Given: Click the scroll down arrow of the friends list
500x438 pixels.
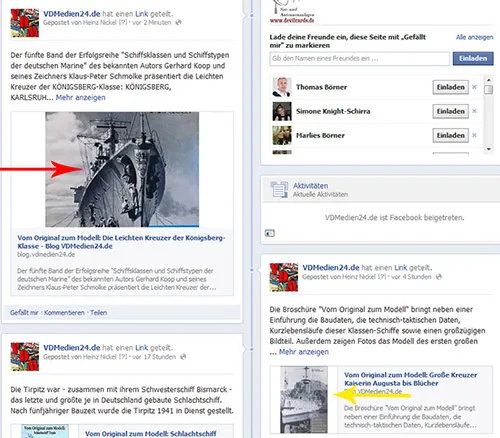Looking at the screenshot, I should (489, 149).
